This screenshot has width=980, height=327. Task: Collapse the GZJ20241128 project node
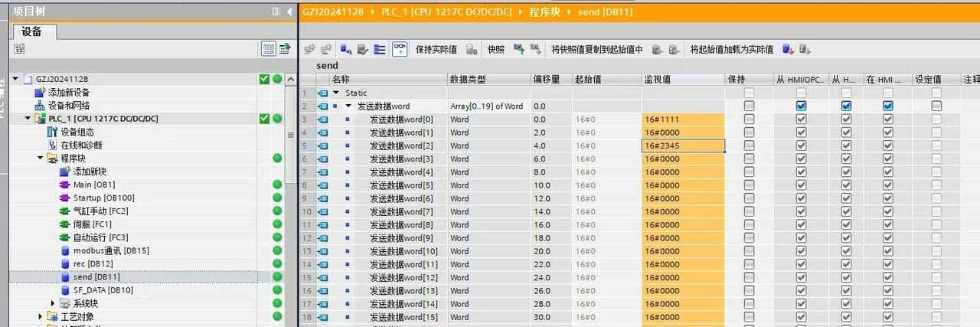pyautogui.click(x=15, y=80)
